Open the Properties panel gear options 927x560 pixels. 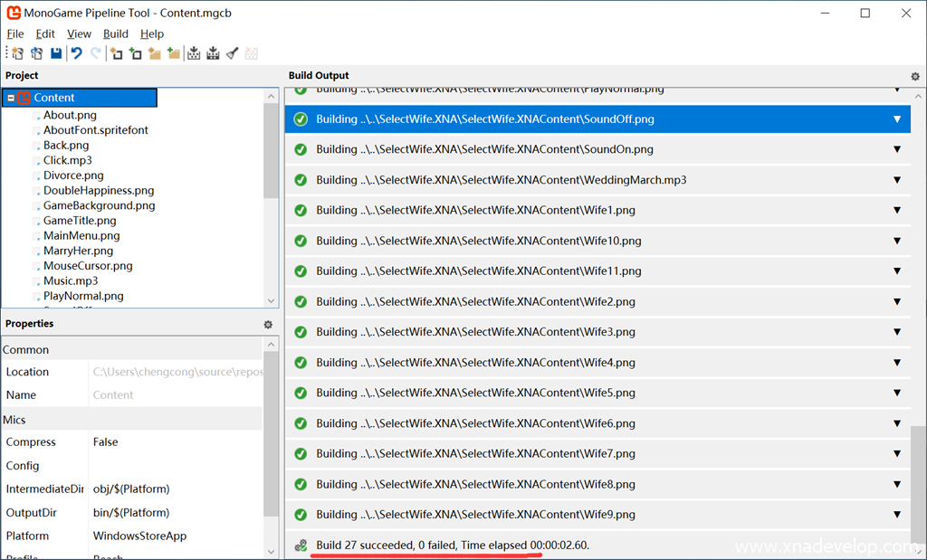point(268,325)
